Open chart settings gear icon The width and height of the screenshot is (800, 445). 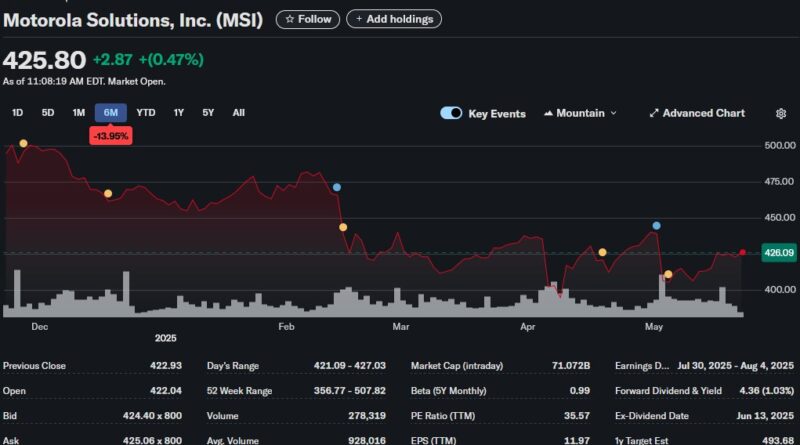(x=781, y=113)
